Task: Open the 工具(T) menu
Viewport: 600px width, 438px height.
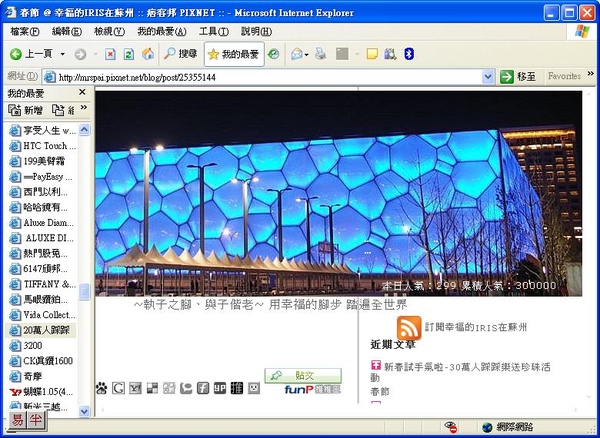Action: pos(214,32)
